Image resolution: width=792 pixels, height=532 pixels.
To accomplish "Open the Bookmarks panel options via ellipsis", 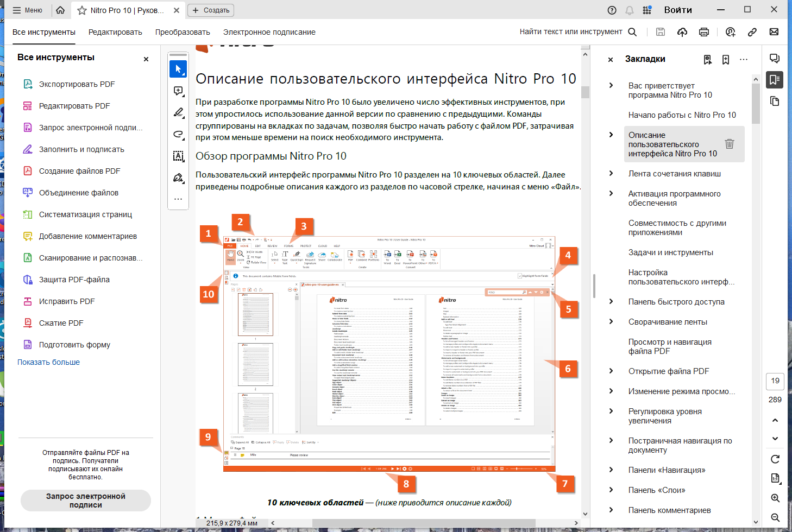I will (744, 60).
